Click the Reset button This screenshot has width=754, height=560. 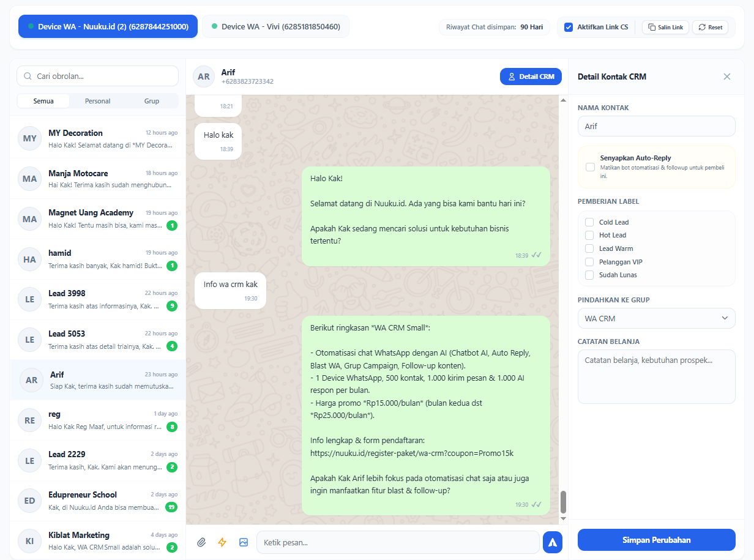(x=710, y=27)
